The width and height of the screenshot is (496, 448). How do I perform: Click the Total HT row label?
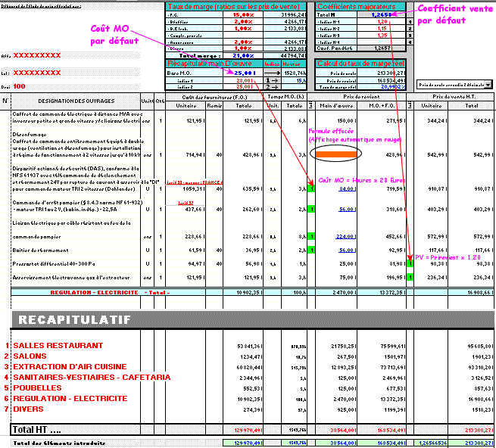click(38, 430)
